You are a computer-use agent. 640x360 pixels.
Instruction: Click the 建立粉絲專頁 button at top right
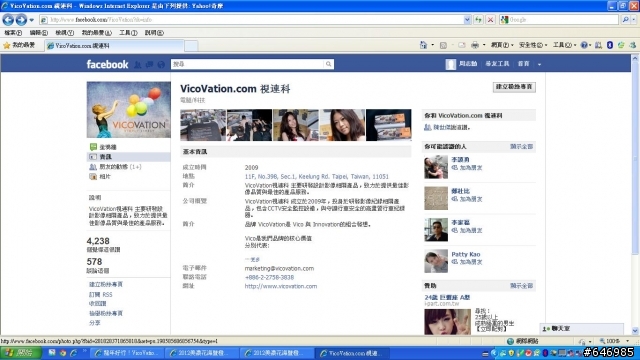click(x=514, y=87)
